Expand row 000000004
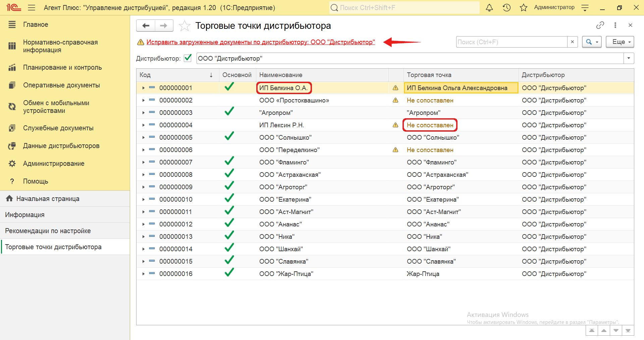Viewport: 644px width, 340px height. pyautogui.click(x=143, y=125)
